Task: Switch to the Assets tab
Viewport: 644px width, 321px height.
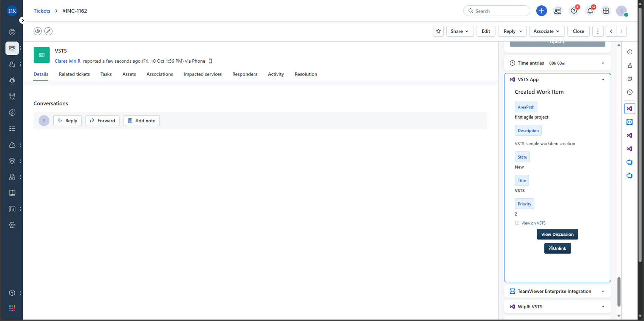Action: [129, 74]
